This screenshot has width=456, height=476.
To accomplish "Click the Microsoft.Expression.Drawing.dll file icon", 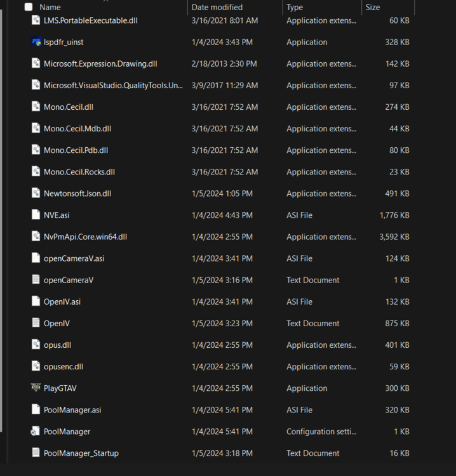I will [x=36, y=63].
